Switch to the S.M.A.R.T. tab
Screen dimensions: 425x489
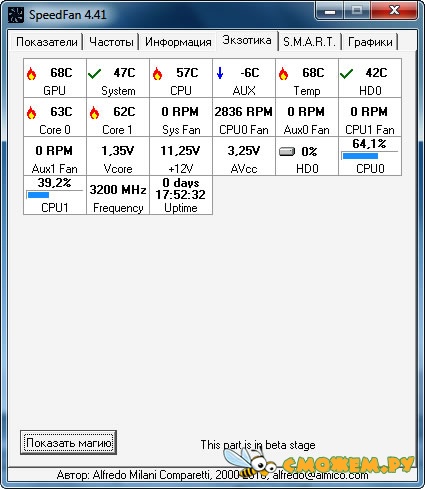pos(309,42)
